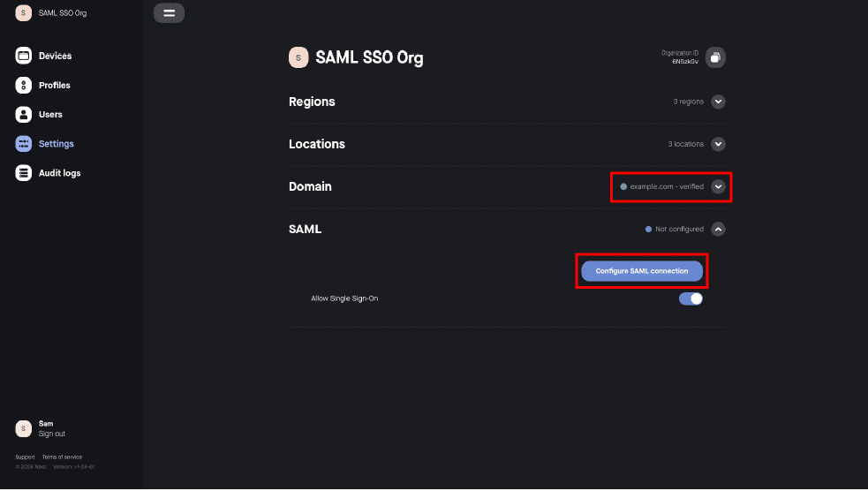Viewport: 868px width, 491px height.
Task: Copy the Organization ID
Action: 715,57
